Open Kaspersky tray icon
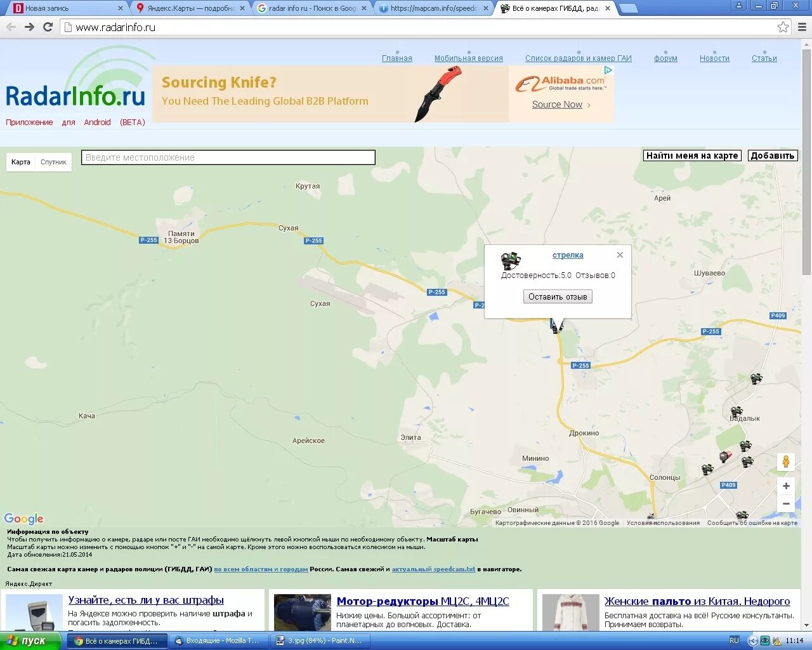Screen dimensions: 812x650 point(776,640)
